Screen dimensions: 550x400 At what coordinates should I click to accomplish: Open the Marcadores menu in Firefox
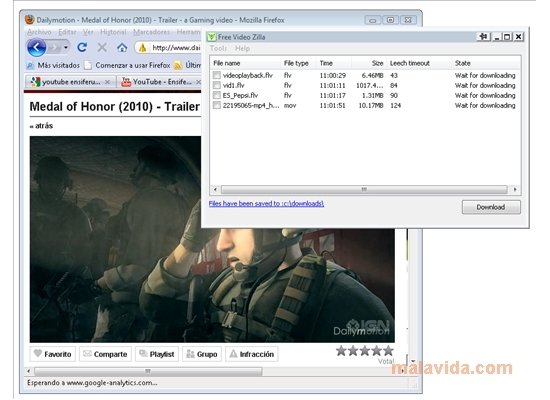pyautogui.click(x=151, y=32)
